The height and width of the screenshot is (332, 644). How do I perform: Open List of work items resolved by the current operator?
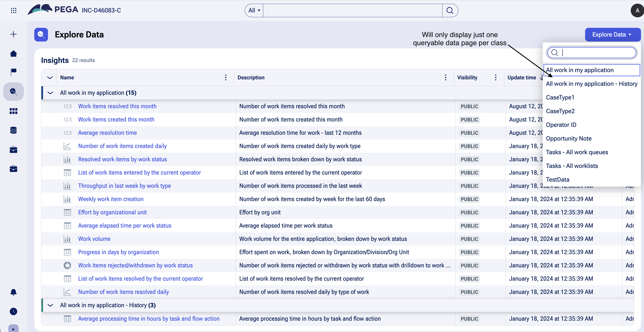[141, 279]
